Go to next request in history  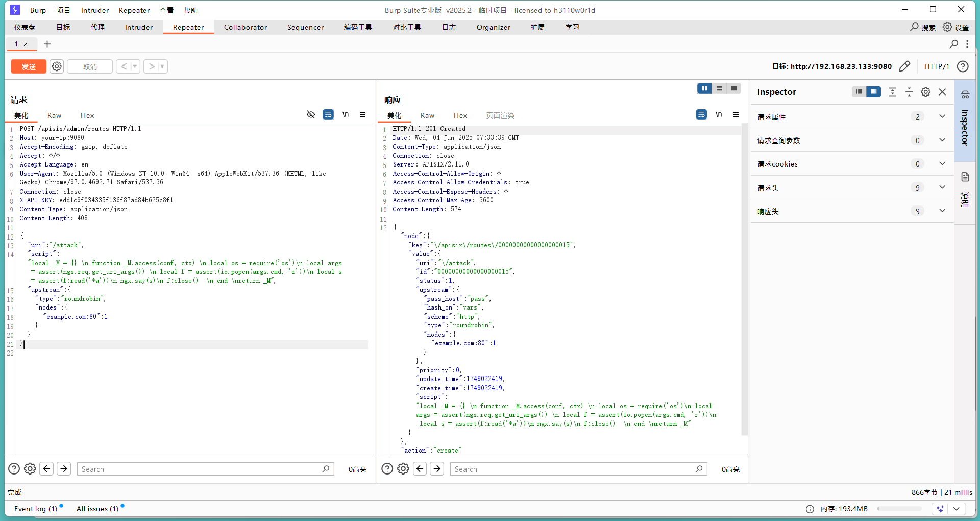click(x=151, y=66)
